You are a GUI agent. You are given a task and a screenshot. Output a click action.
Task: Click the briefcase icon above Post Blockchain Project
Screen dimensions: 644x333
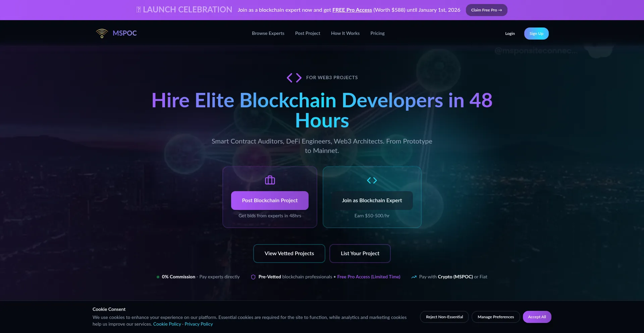coord(270,180)
